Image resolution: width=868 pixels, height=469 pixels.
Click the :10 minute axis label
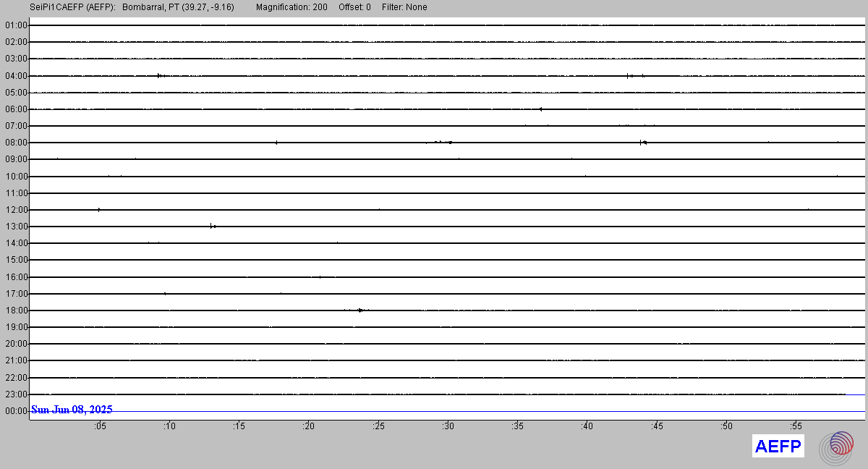169,426
